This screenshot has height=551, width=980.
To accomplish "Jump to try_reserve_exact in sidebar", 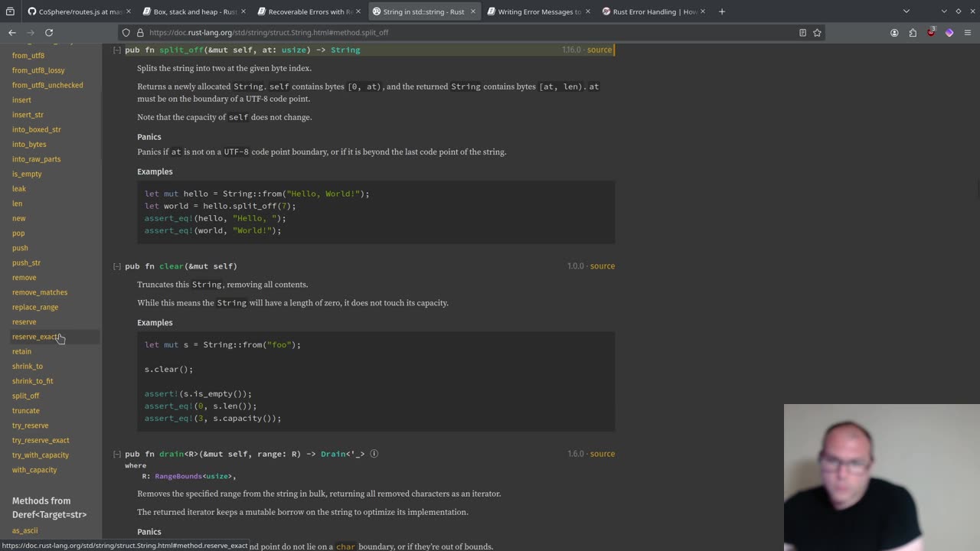I will click(x=41, y=440).
